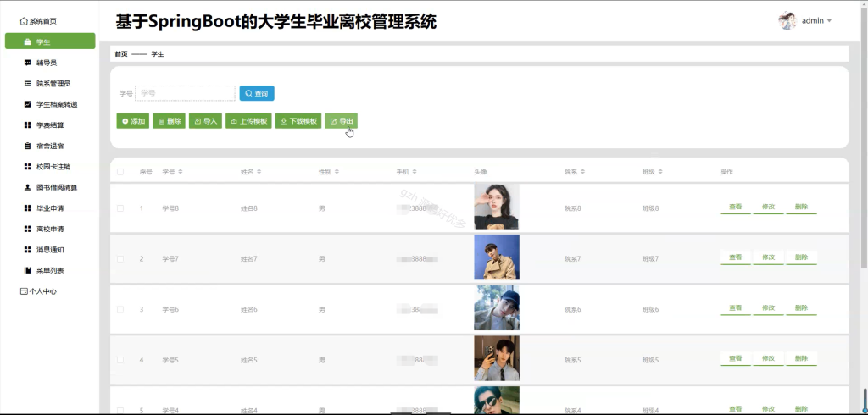Click the avatar photo in row 学号7

tap(497, 257)
